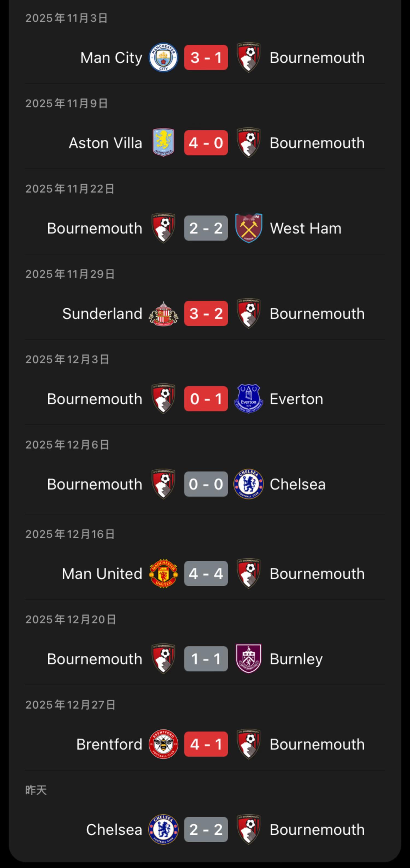
Task: Tap the West Ham team name
Action: click(305, 228)
